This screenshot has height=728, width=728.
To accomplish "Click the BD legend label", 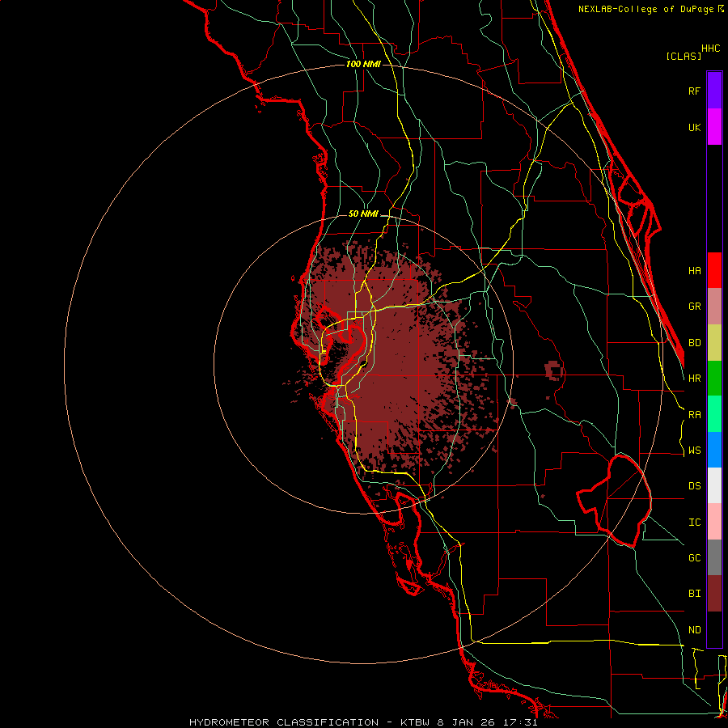I will (x=694, y=343).
